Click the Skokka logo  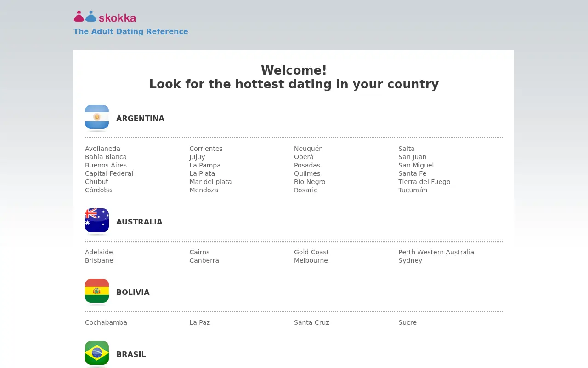point(105,17)
